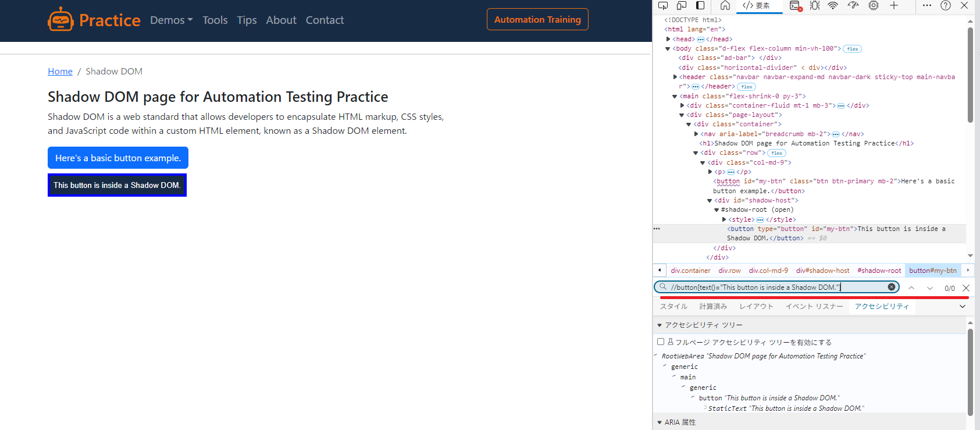Open About in the site navbar

point(281,20)
